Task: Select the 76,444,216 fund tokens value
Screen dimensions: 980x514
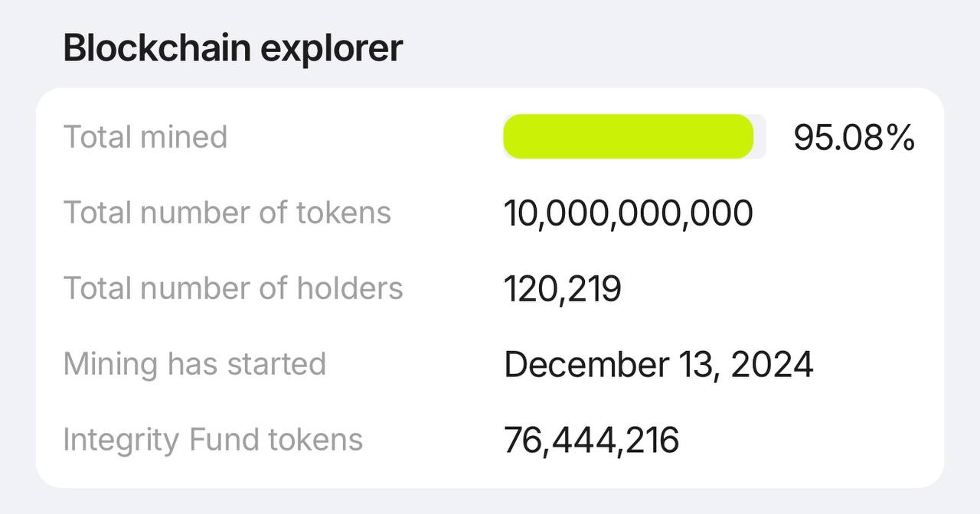Action: (x=592, y=441)
